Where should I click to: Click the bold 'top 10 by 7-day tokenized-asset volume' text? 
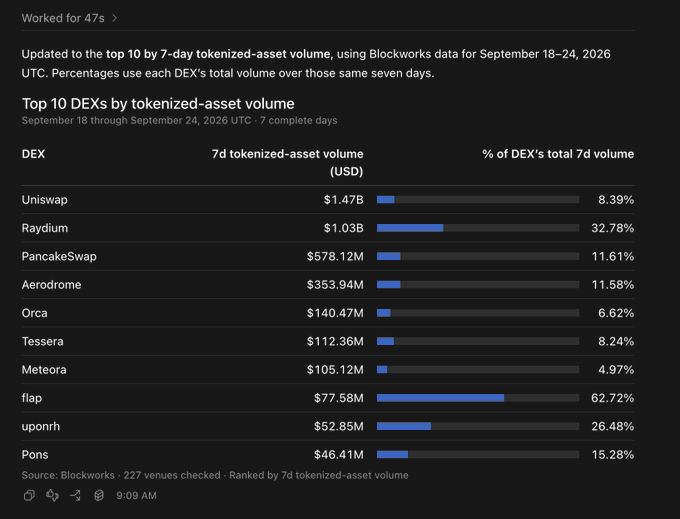pos(218,54)
